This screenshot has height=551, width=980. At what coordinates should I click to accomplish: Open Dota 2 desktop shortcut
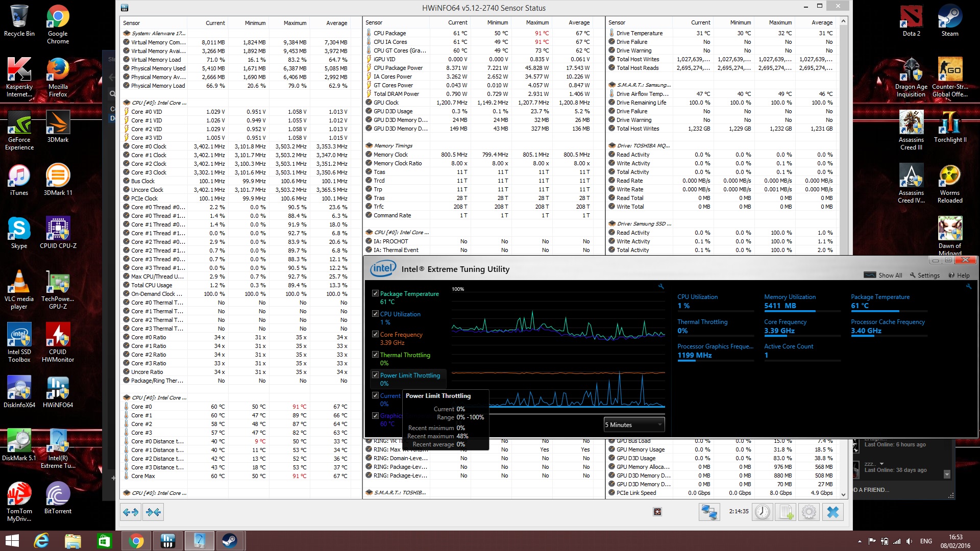911,21
